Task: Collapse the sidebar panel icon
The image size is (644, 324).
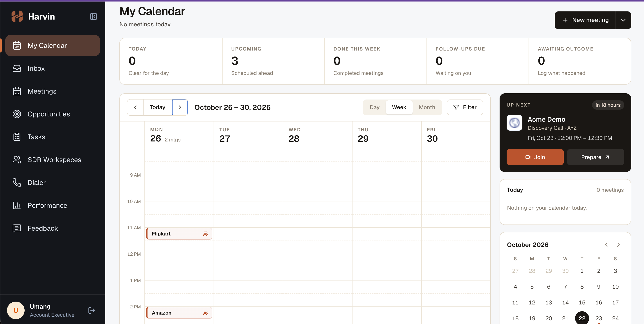Action: [93, 16]
